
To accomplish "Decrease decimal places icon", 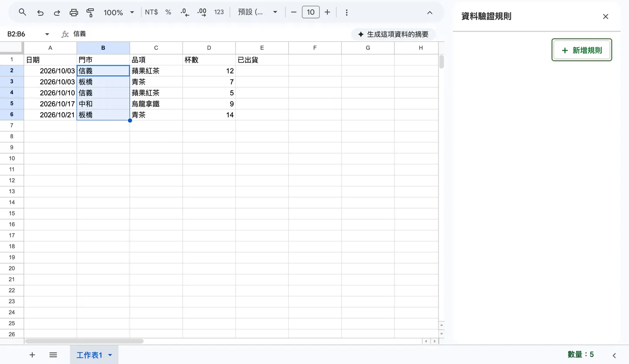I will (185, 12).
